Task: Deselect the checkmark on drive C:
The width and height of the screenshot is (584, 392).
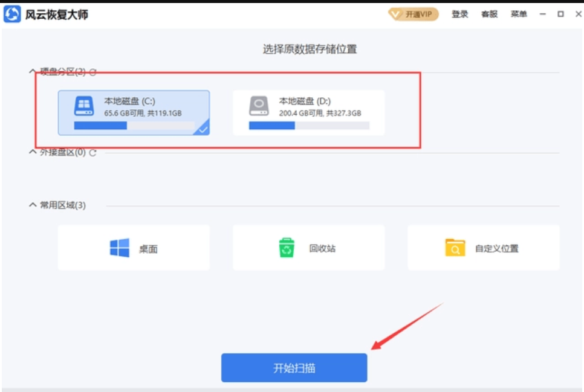Action: pyautogui.click(x=204, y=130)
